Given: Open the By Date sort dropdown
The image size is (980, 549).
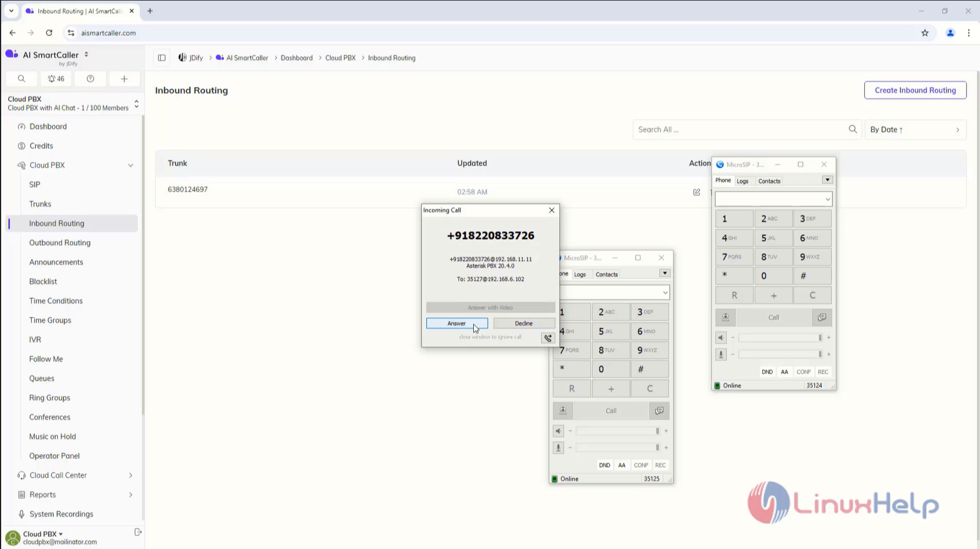Looking at the screenshot, I should coord(915,130).
